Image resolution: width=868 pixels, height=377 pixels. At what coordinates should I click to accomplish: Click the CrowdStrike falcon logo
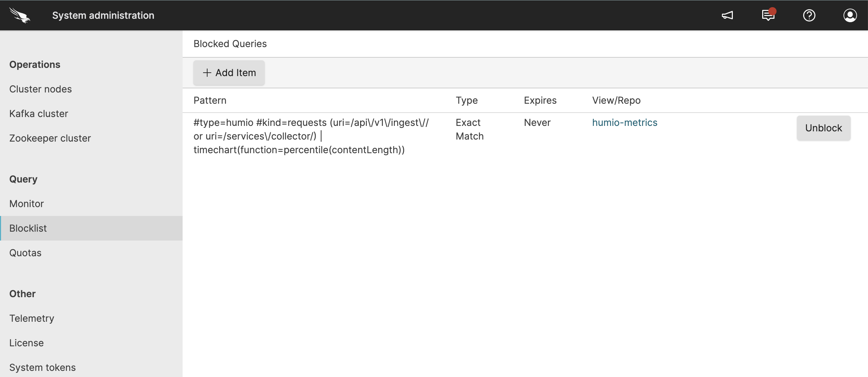[19, 15]
